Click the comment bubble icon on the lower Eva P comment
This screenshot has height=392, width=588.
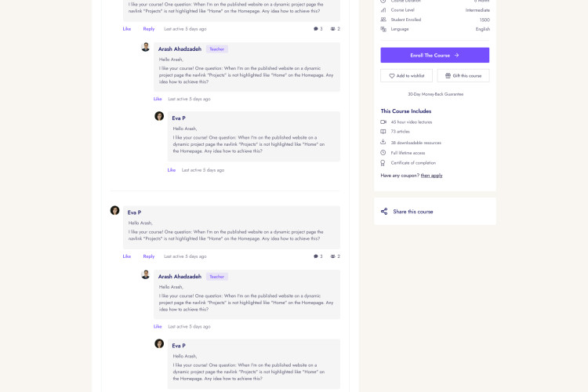tap(316, 256)
